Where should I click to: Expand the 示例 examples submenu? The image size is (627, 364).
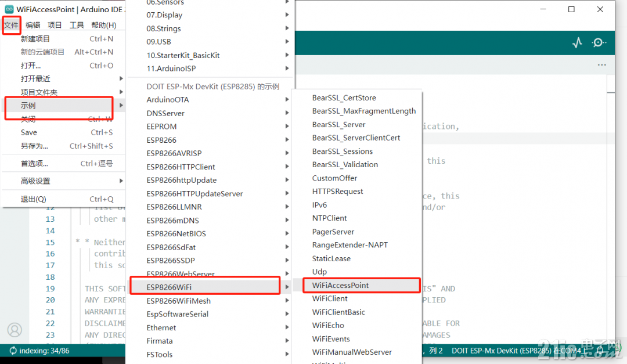(64, 106)
